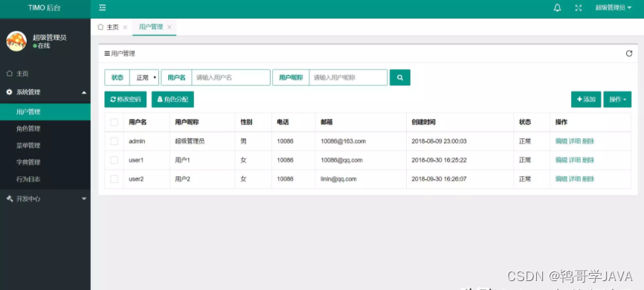This screenshot has width=644, height=290.
Task: Click the user2 username cell
Action: click(x=136, y=178)
